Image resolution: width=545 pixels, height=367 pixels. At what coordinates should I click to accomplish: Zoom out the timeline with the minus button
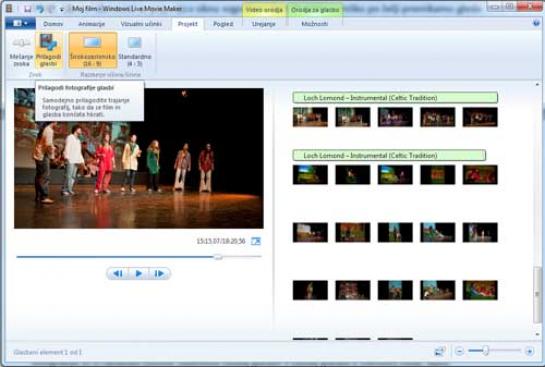(x=459, y=351)
